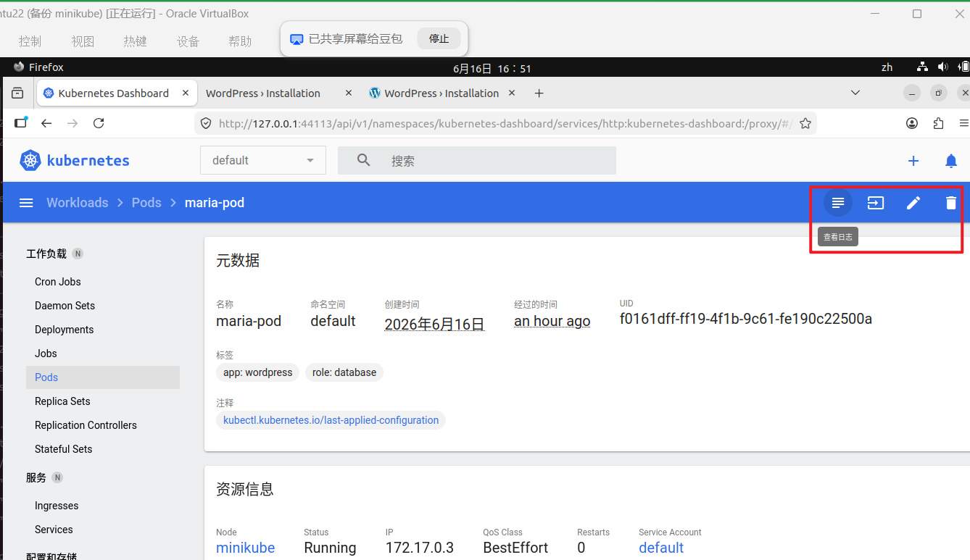
Task: Close second WordPress Installation tab
Action: click(x=512, y=93)
